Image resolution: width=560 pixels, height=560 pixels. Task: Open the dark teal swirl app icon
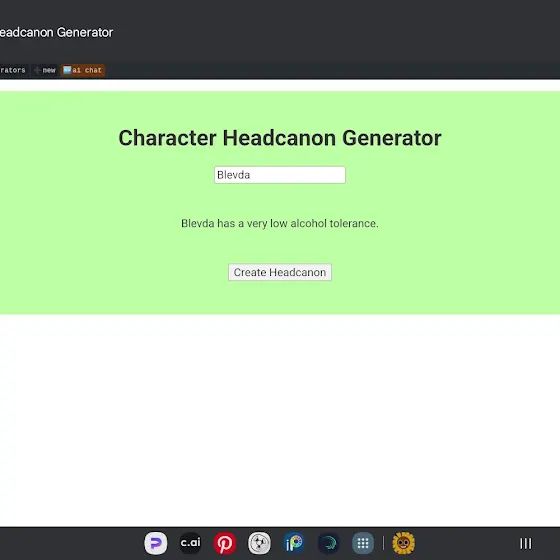(329, 543)
